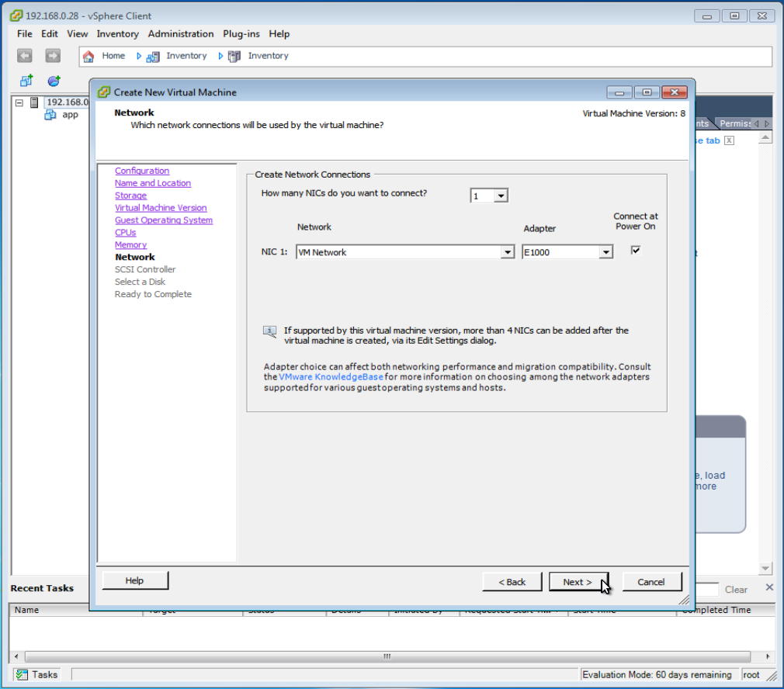Screen dimensions: 784x689
Task: Go to the Memory wizard step
Action: click(130, 245)
